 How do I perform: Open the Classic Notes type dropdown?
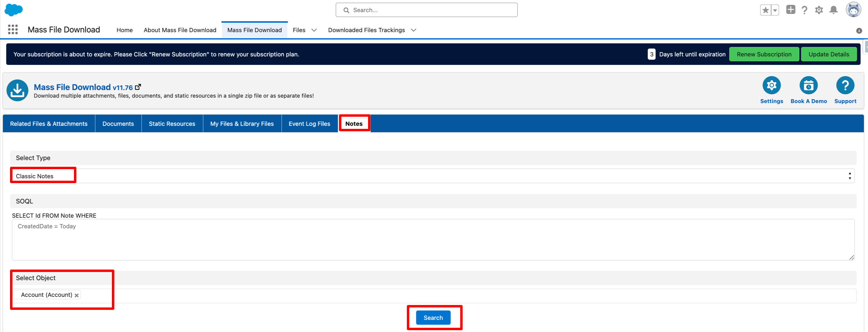[433, 176]
